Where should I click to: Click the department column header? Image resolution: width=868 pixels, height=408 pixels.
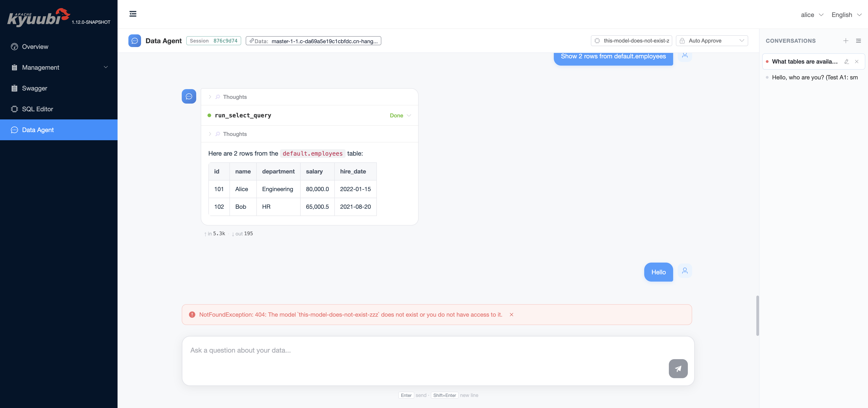pyautogui.click(x=278, y=171)
